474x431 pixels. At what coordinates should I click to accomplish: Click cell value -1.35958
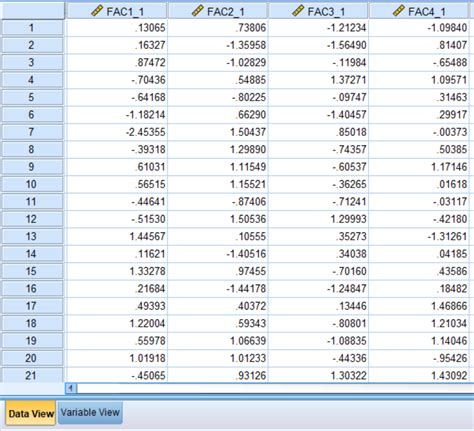[218, 45]
